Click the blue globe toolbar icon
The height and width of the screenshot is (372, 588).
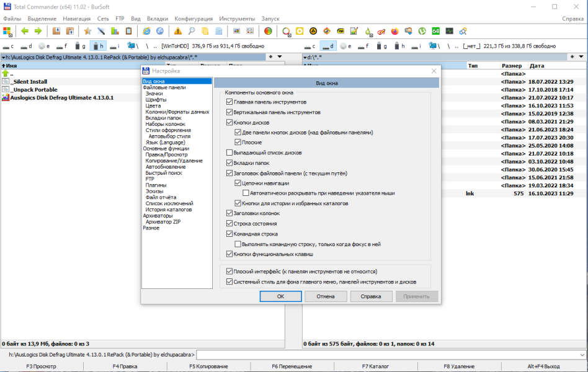[x=160, y=31]
